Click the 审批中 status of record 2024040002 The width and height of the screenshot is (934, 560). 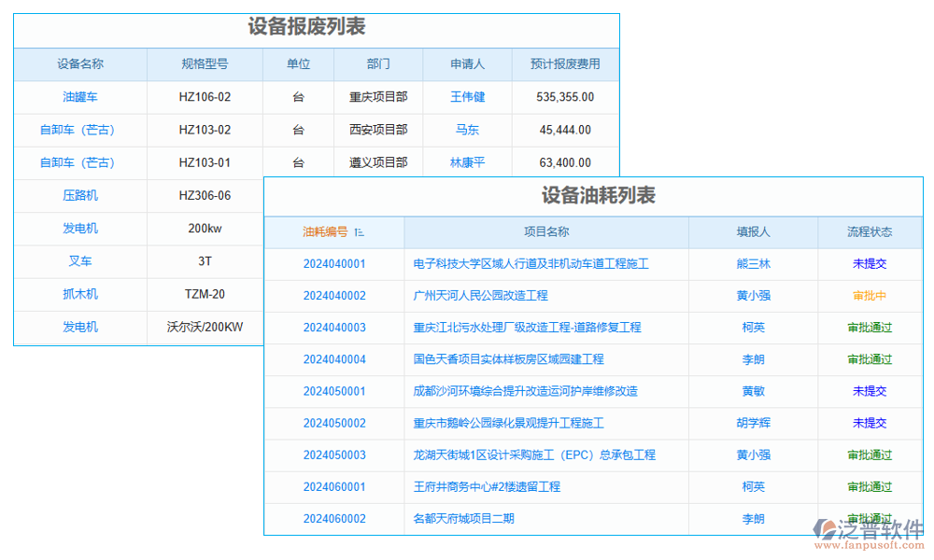point(870,296)
